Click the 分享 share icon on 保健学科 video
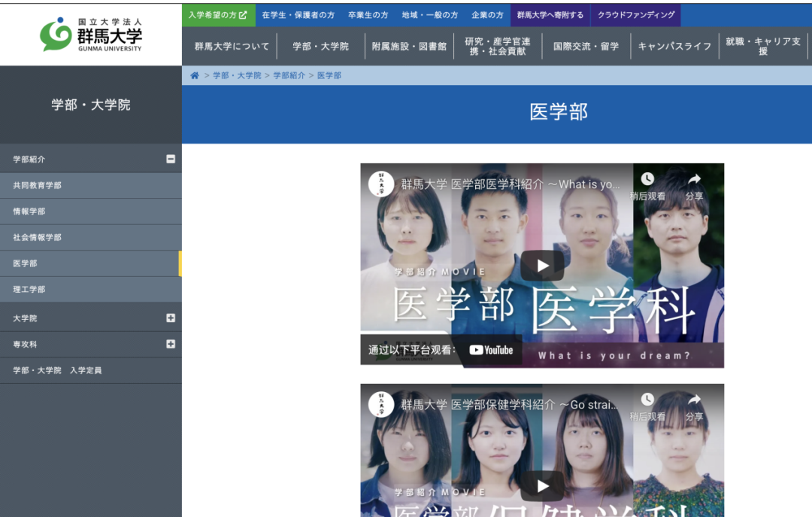The height and width of the screenshot is (517, 812). (x=695, y=400)
